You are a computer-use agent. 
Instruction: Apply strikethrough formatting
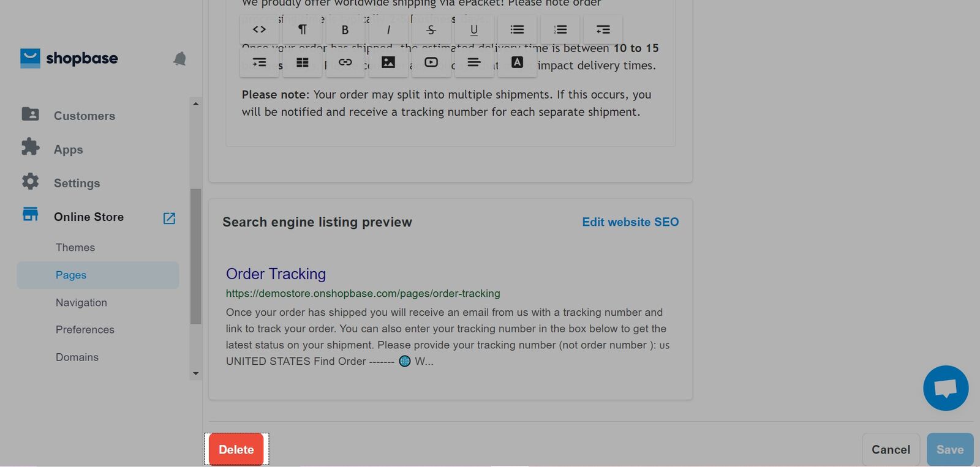click(x=431, y=29)
